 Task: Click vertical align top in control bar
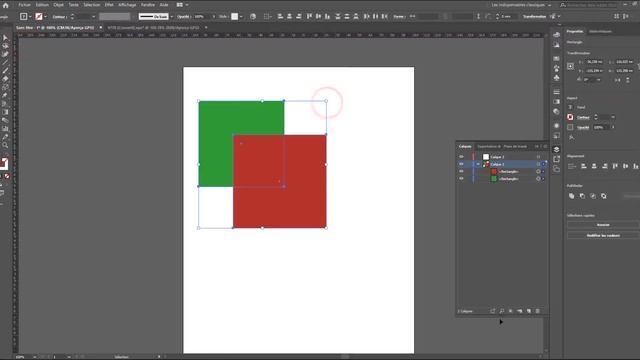click(309, 16)
